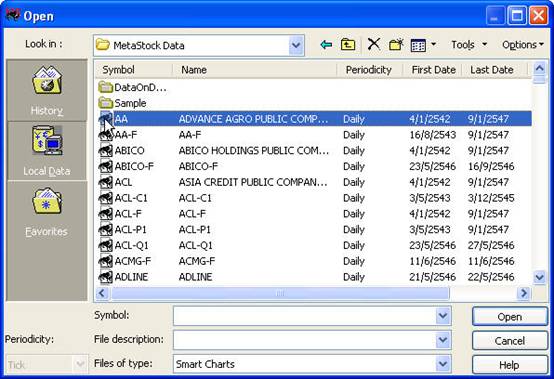The width and height of the screenshot is (554, 379).
Task: Change list view with the Views icon
Action: click(418, 45)
